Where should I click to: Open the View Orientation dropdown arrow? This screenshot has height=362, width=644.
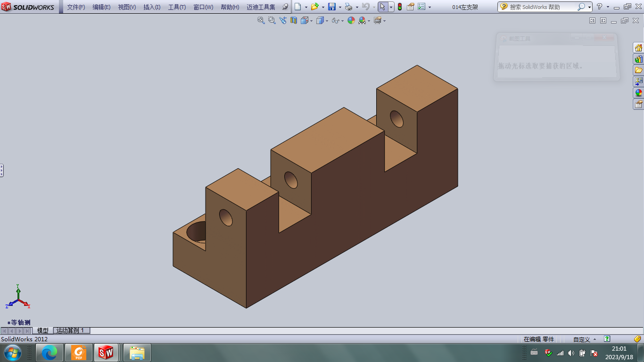(x=311, y=21)
